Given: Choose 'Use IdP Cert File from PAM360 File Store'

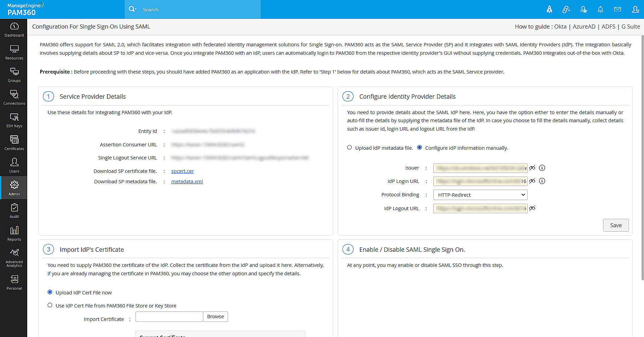Looking at the screenshot, I should 50,305.
